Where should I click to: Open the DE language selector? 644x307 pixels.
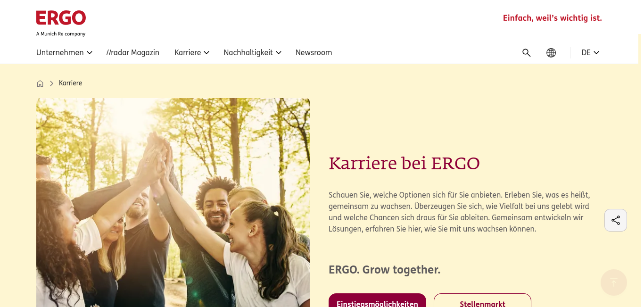(590, 53)
